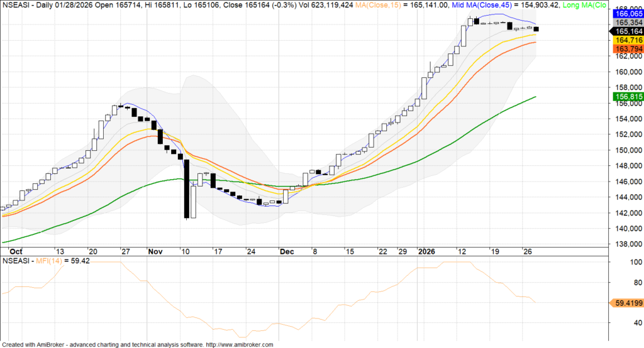
Task: Select the Dec marker on date axis
Action: [286, 251]
